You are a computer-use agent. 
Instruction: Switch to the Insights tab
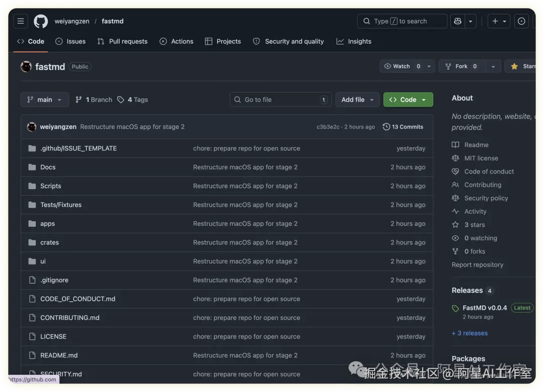pyautogui.click(x=354, y=42)
